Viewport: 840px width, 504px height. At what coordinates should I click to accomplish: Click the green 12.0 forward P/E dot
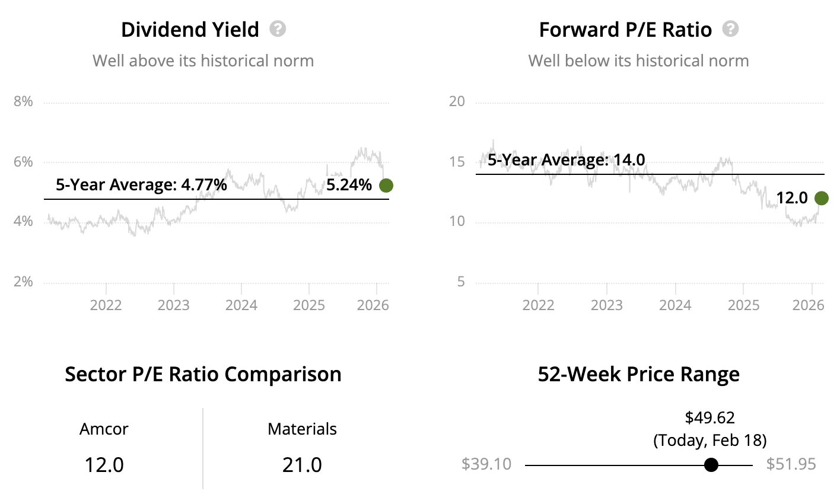(x=822, y=198)
